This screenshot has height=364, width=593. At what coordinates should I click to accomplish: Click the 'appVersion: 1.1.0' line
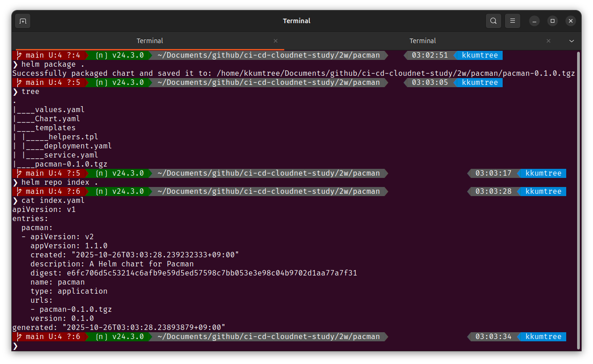69,246
